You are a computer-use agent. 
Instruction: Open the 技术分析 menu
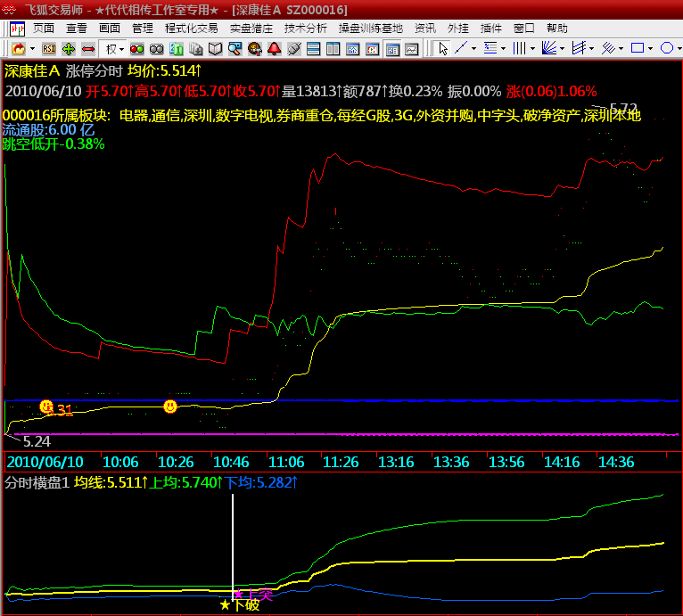(306, 29)
